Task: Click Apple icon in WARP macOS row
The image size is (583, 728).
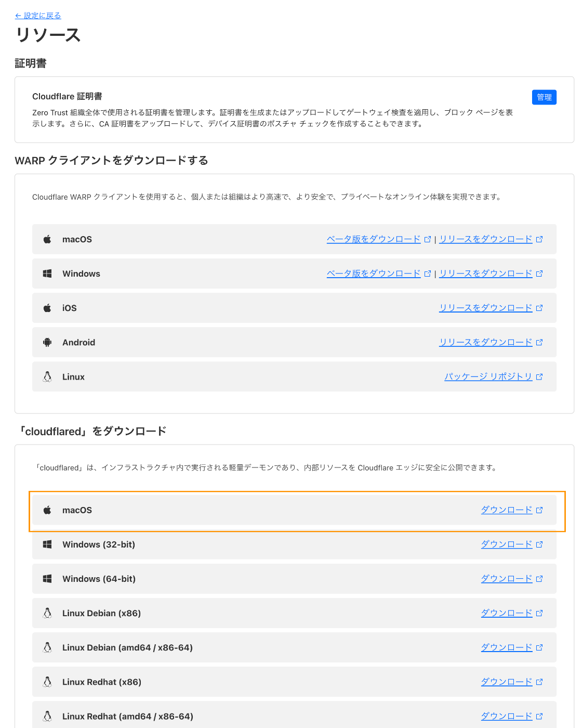Action: pos(47,239)
